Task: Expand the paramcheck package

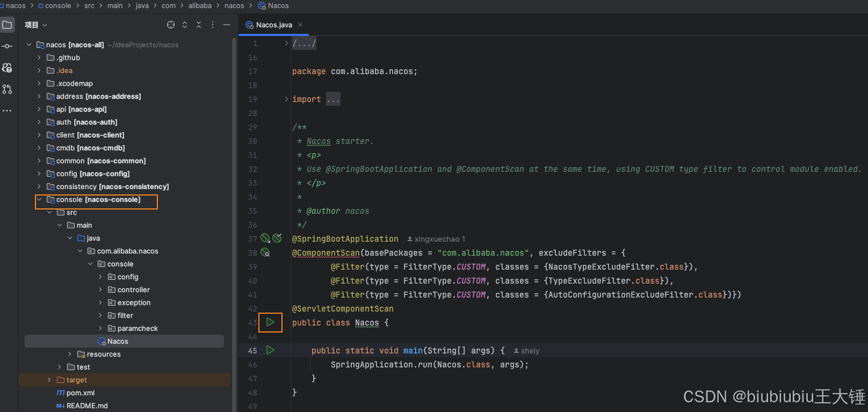Action: [100, 328]
